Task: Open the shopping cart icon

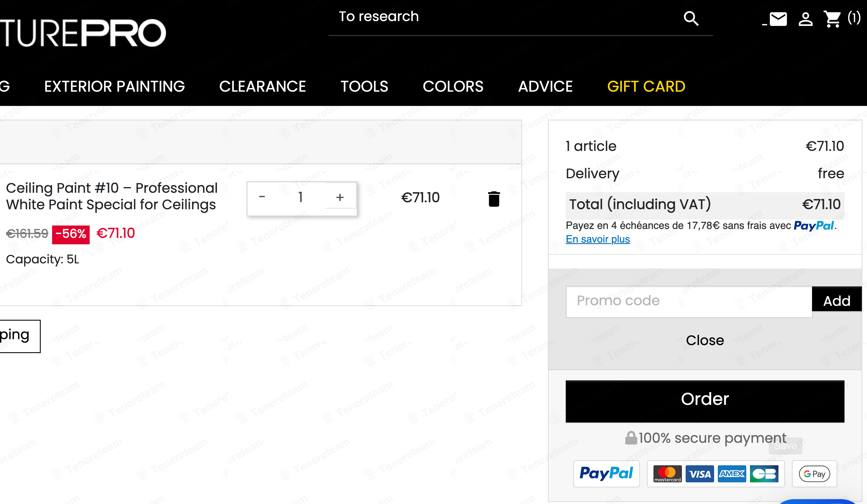Action: [x=832, y=19]
